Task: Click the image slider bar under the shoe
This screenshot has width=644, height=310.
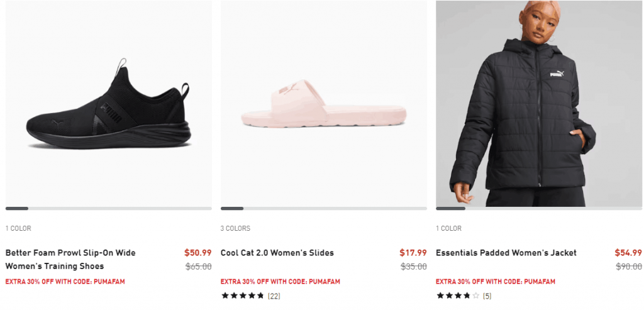Action: pos(108,208)
